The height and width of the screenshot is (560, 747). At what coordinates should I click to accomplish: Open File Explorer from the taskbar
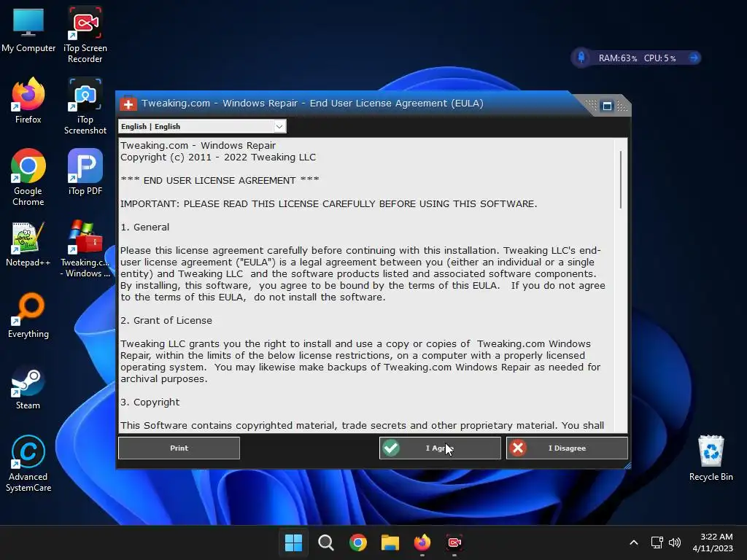390,542
